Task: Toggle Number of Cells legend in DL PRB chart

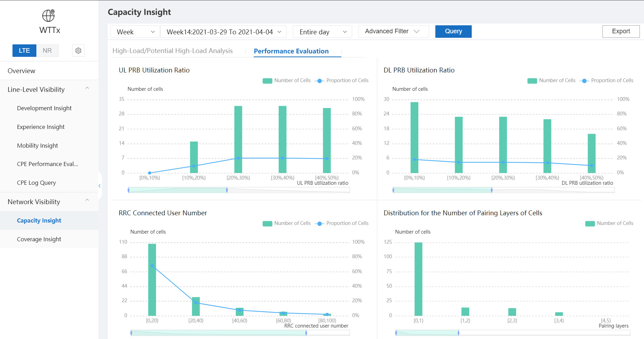Action: pyautogui.click(x=551, y=80)
